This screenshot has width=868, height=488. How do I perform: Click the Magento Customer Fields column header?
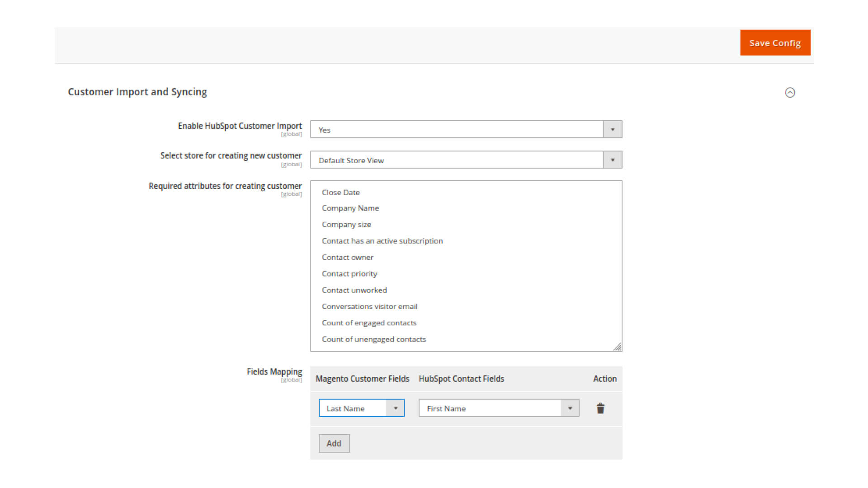pos(363,379)
